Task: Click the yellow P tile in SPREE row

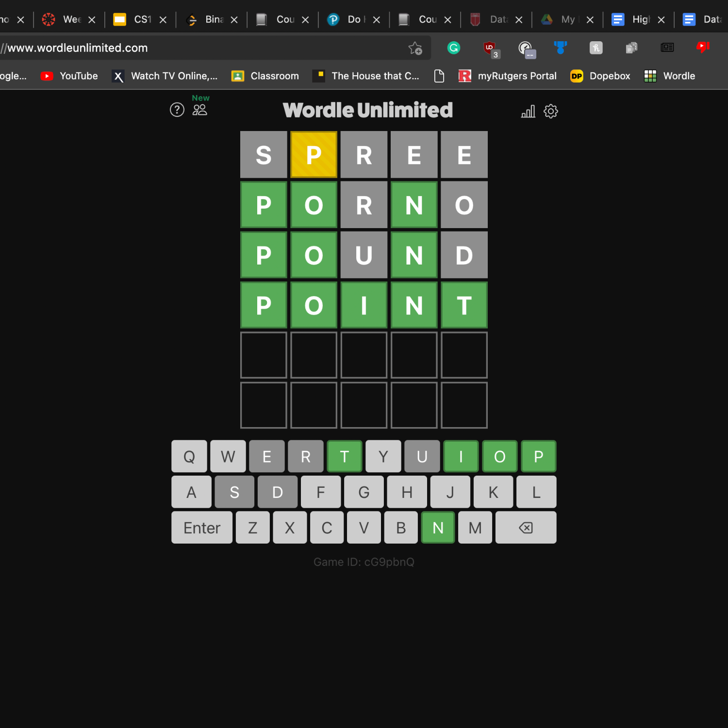Action: tap(314, 155)
